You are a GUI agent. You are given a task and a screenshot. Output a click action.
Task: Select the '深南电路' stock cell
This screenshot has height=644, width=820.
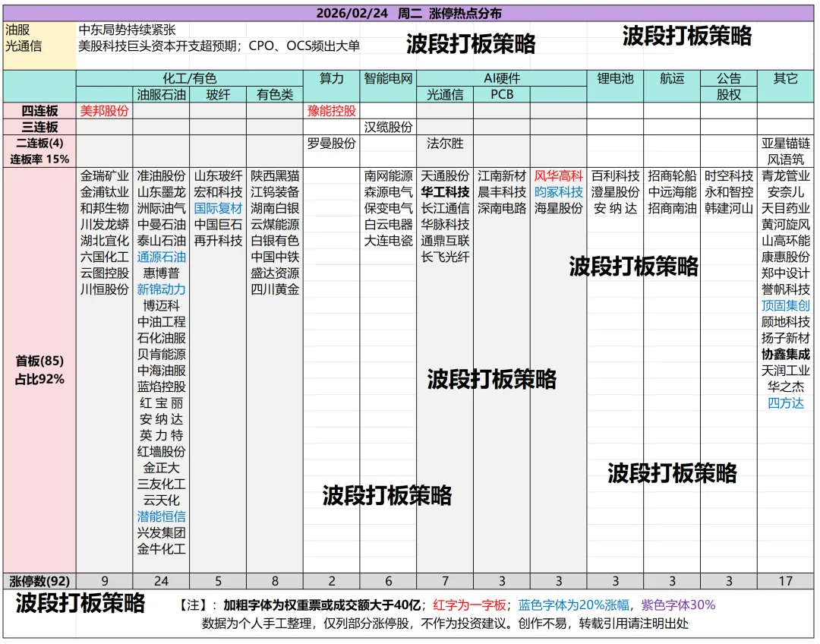pos(502,208)
